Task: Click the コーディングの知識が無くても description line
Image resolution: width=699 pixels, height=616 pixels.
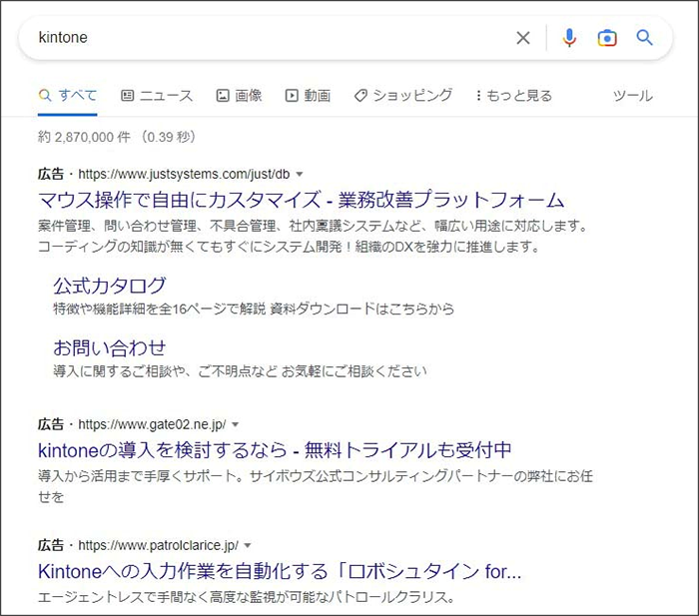Action: tap(290, 247)
